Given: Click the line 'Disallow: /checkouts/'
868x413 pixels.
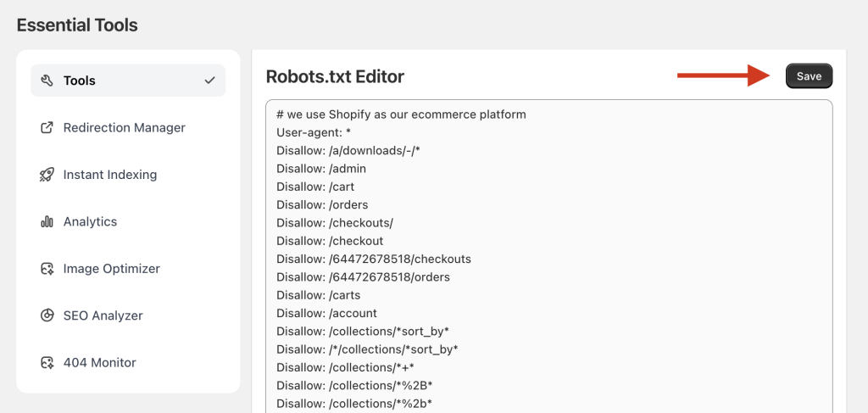Looking at the screenshot, I should tap(335, 223).
